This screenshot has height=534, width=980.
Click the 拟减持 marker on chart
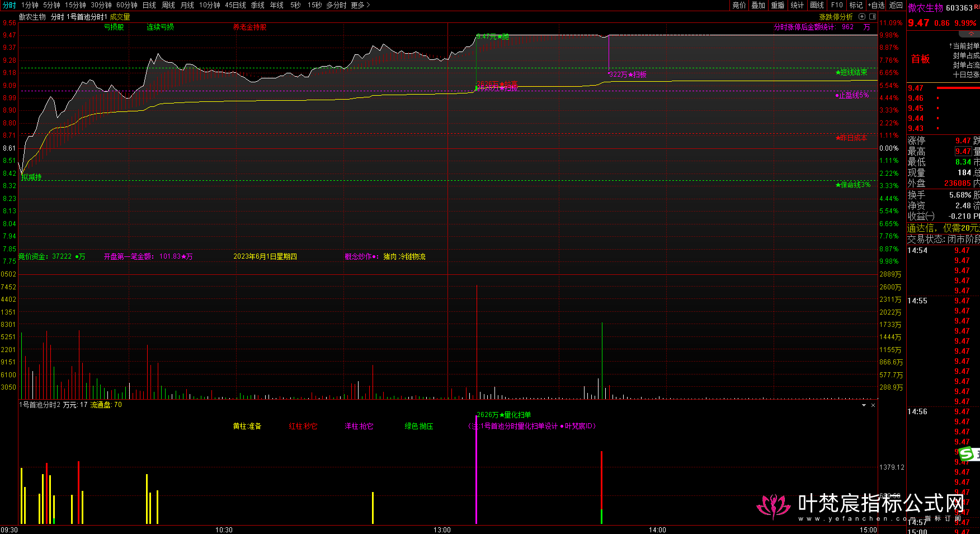[x=31, y=177]
